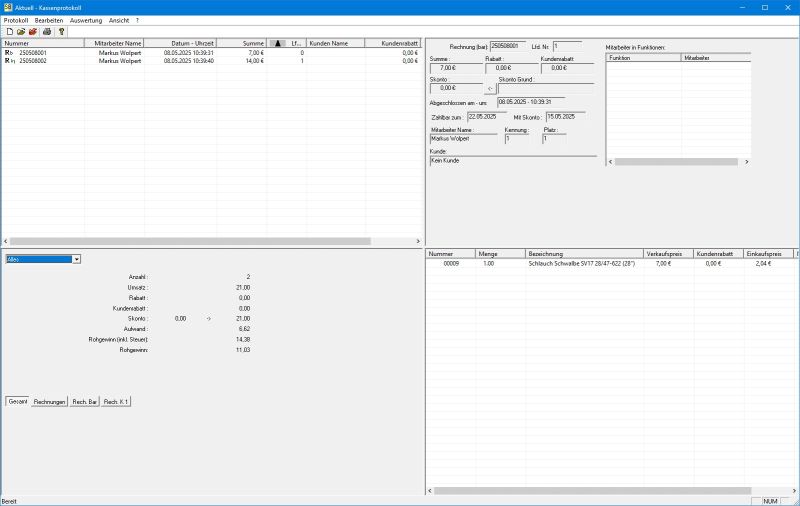Image resolution: width=800 pixels, height=506 pixels.
Task: Click the Mitarbeiter Name Markus Wolpert field
Action: click(x=464, y=139)
